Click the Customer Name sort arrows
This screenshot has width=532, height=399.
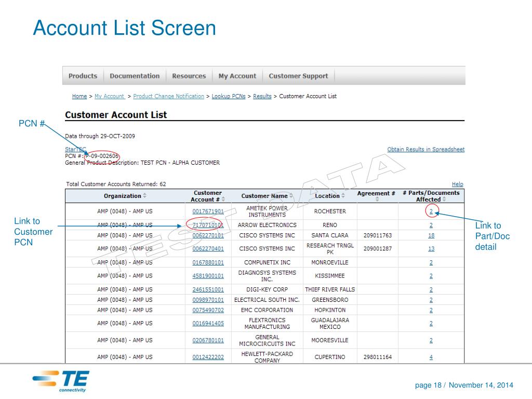[x=291, y=196]
